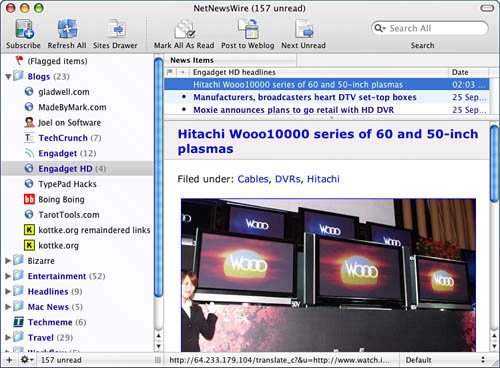
Task: Click the toolbar toggle pill button
Action: point(487,8)
